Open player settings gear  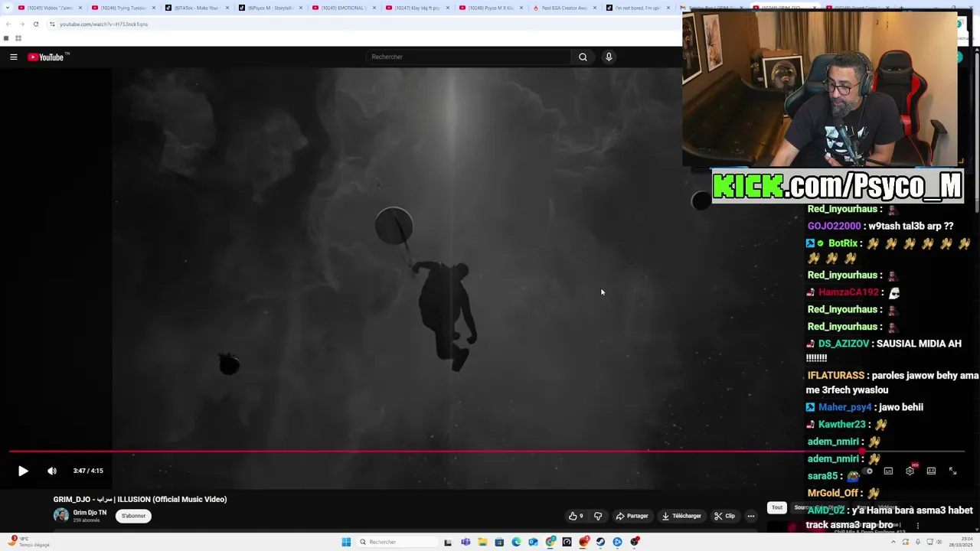click(910, 471)
